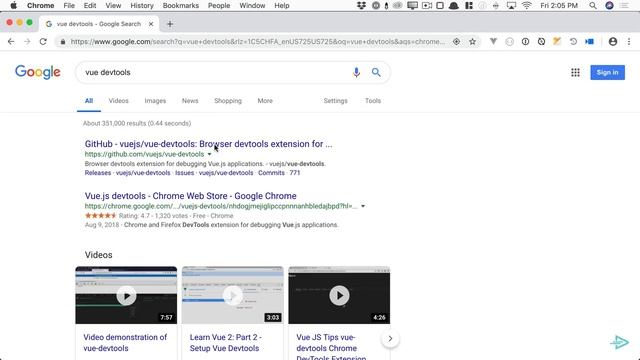Image resolution: width=640 pixels, height=360 pixels.
Task: Open the Help menu
Action: (282, 6)
